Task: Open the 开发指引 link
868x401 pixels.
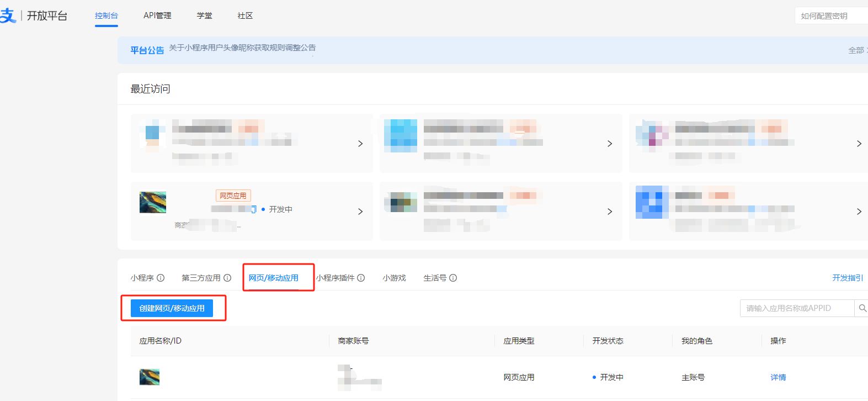Action: (x=848, y=278)
